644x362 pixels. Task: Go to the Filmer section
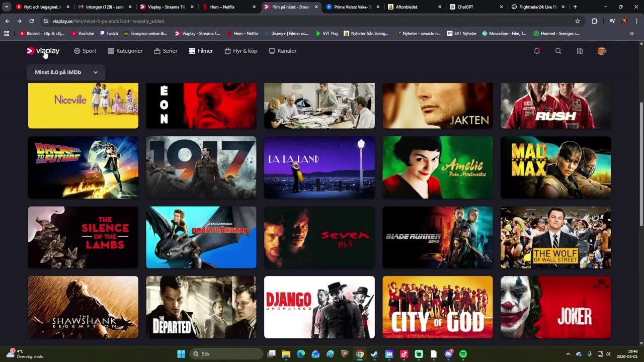(201, 51)
